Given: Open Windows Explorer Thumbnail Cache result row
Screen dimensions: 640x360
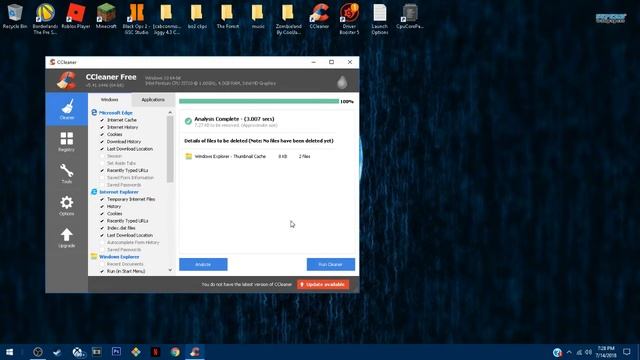Looking at the screenshot, I should [248, 156].
